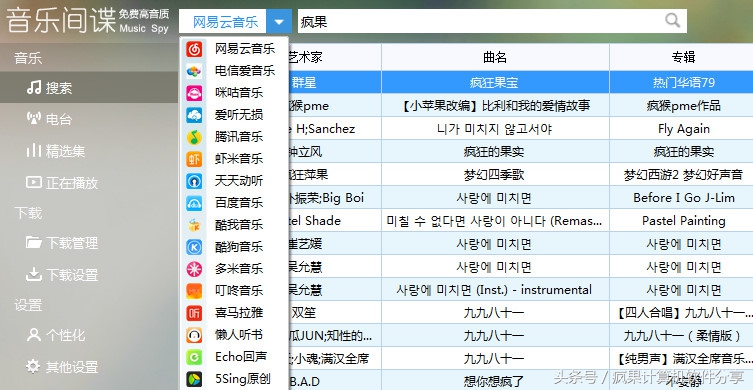The width and height of the screenshot is (753, 390).
Task: Click album cell 九九八十一（柔情版）
Action: (x=684, y=336)
